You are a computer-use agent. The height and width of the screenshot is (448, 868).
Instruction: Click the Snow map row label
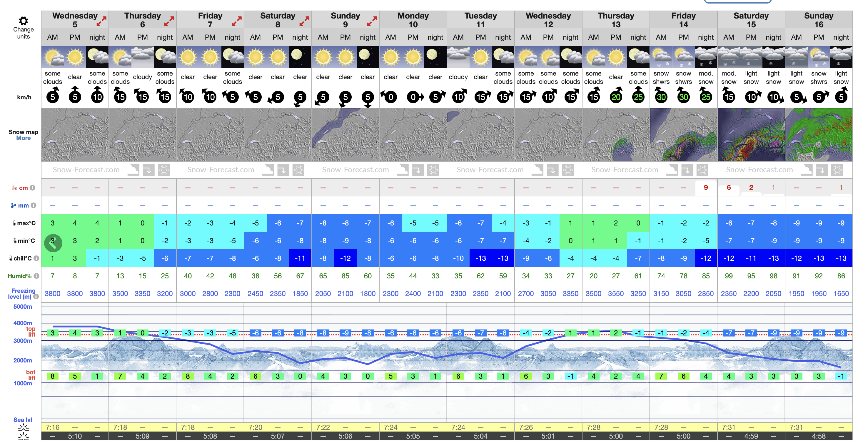23,132
